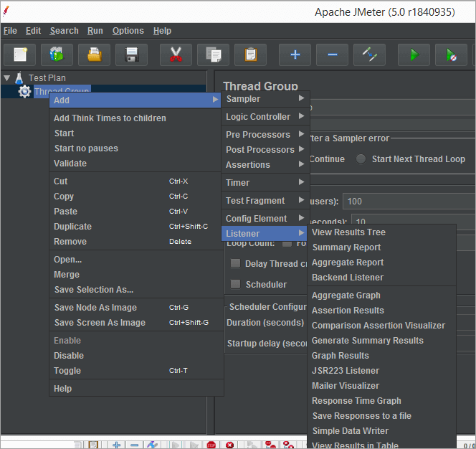Click the blue minus Collapse All icon
This screenshot has width=476, height=449.
[332, 55]
